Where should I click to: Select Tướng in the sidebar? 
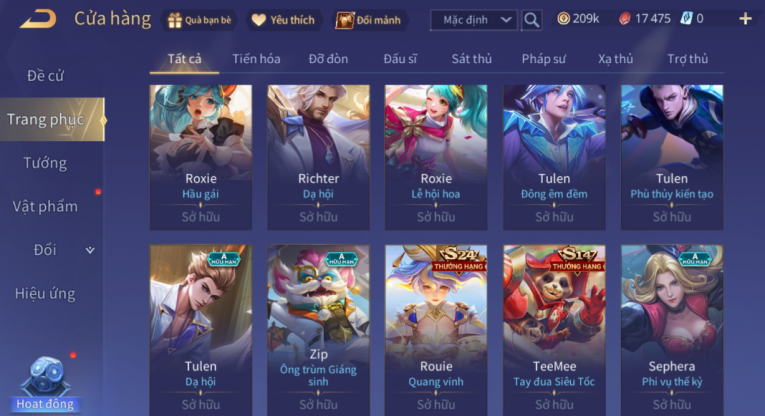(x=45, y=163)
